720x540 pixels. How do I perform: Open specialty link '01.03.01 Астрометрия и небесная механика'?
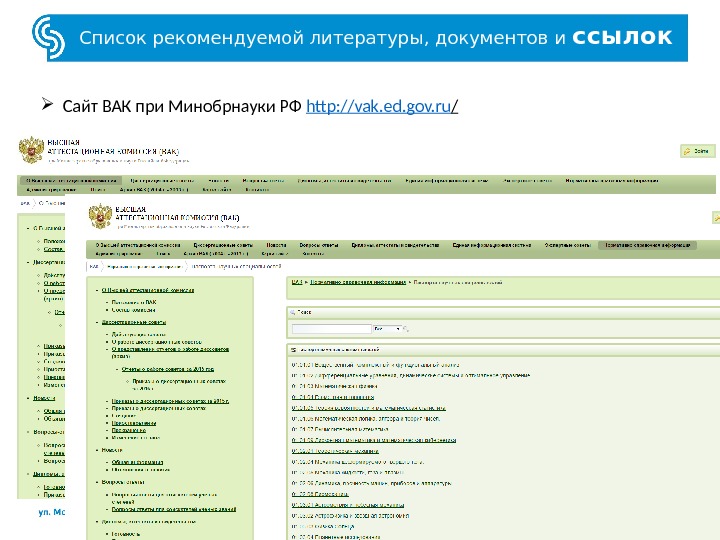point(348,505)
